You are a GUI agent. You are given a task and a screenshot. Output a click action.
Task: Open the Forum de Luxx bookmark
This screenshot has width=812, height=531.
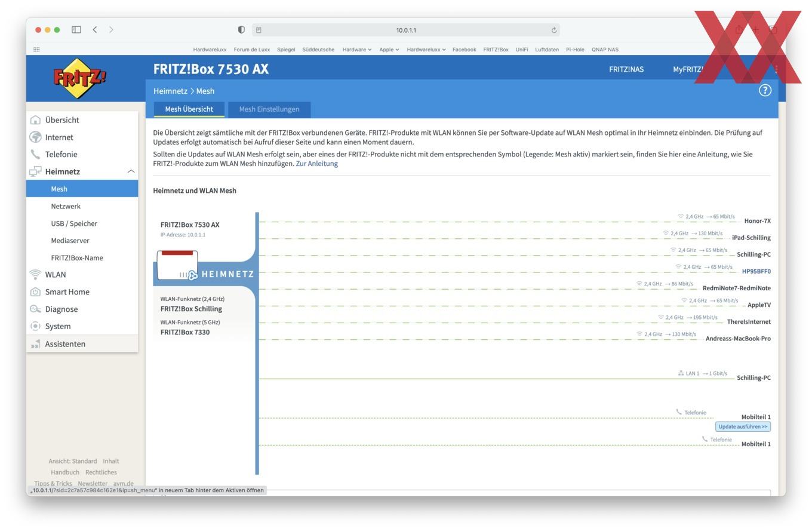tap(252, 50)
